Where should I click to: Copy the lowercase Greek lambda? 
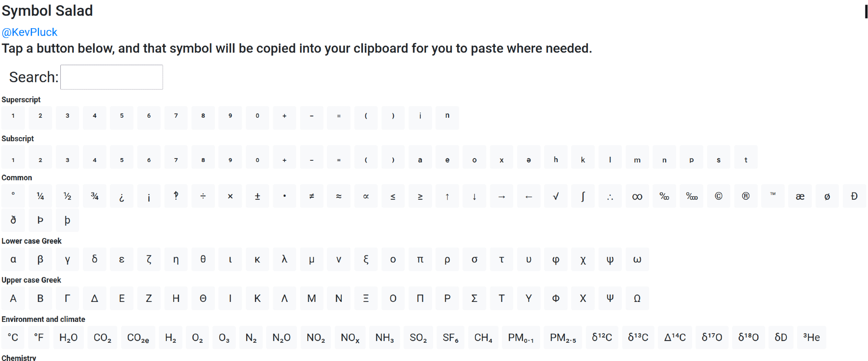[x=284, y=259]
